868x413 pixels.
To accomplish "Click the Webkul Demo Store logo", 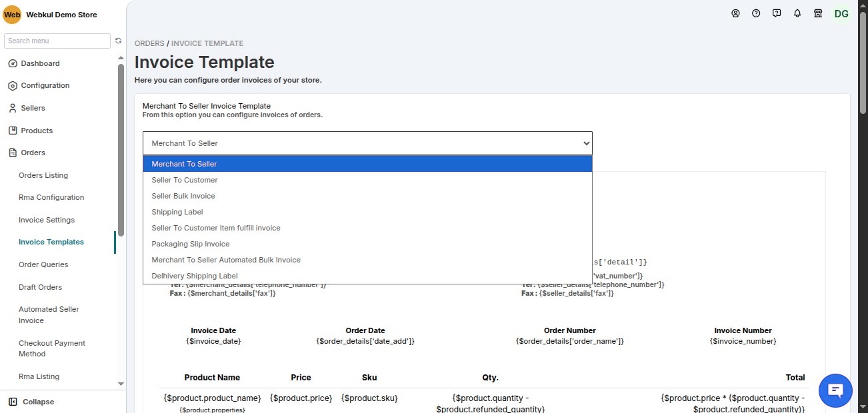I will pyautogui.click(x=12, y=15).
